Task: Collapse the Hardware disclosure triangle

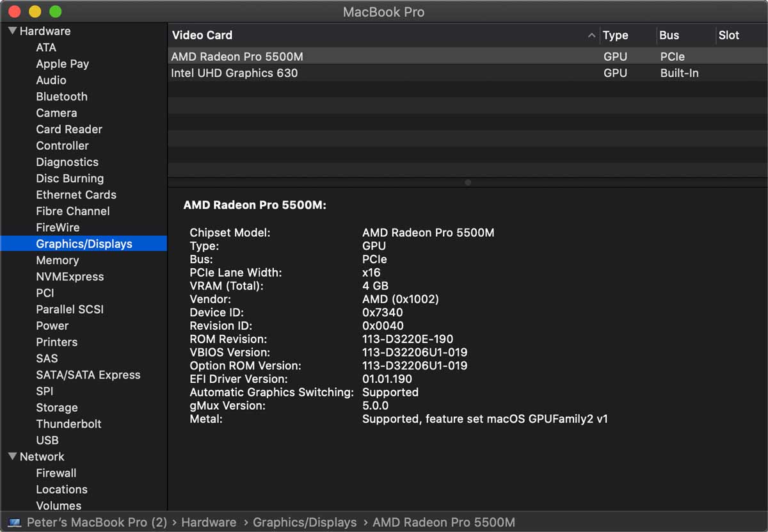Action: [x=13, y=31]
